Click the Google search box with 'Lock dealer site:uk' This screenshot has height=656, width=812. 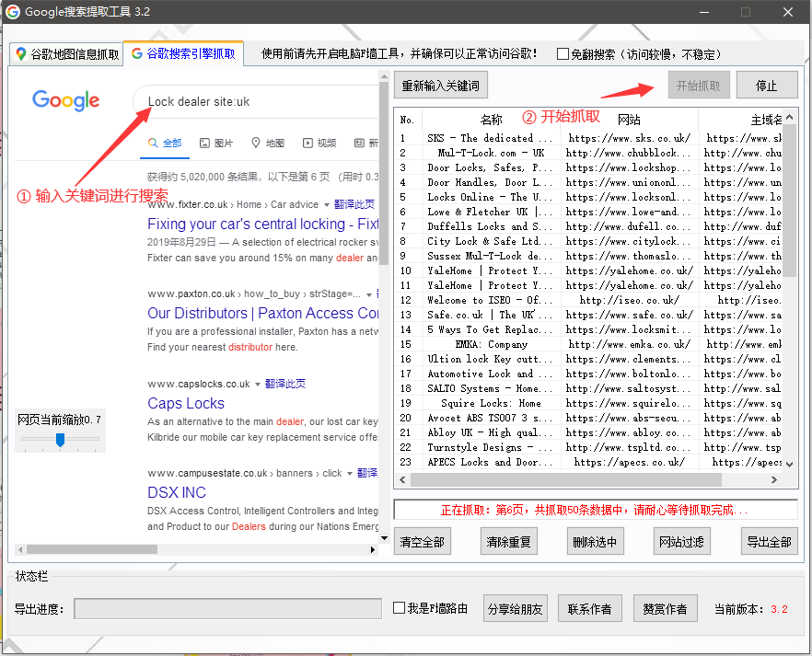256,101
